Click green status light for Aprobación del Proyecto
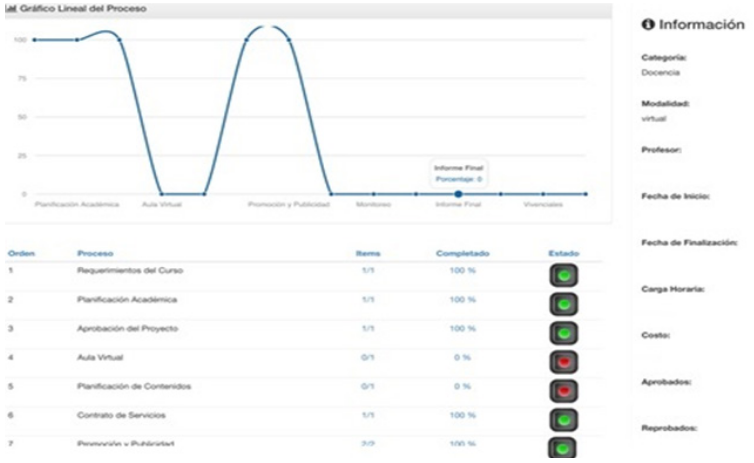 point(563,332)
